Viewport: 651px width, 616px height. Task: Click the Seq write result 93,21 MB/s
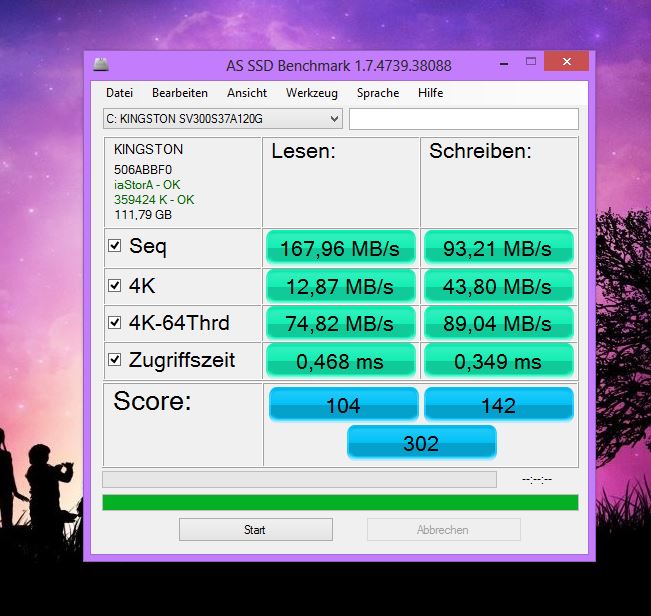pos(498,248)
